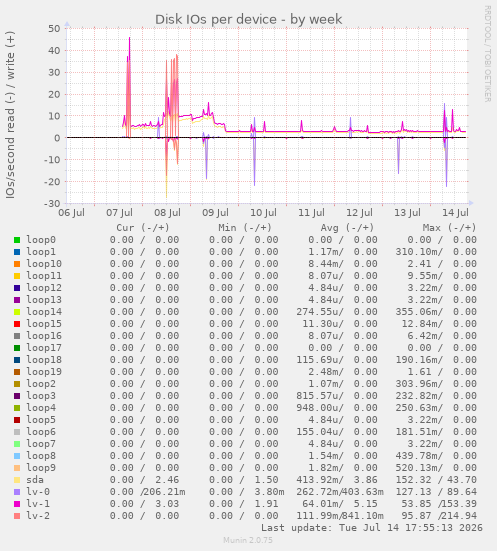Click lv-0 current value '0.00 /206.21m'
Screen dimensions: 497x551
(148, 492)
